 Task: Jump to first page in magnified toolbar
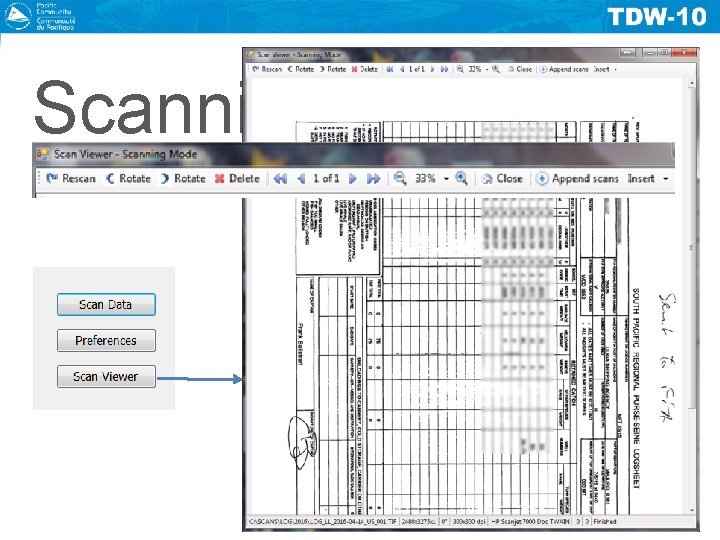click(280, 179)
